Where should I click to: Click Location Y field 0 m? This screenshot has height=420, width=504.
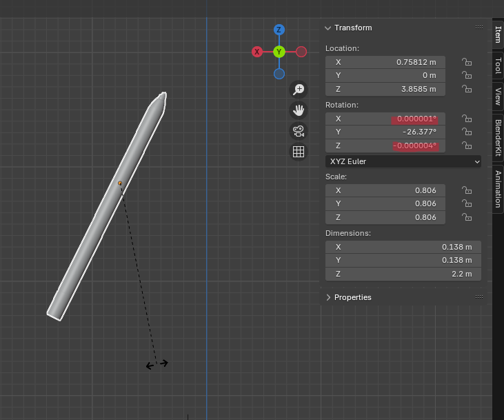[x=385, y=75]
